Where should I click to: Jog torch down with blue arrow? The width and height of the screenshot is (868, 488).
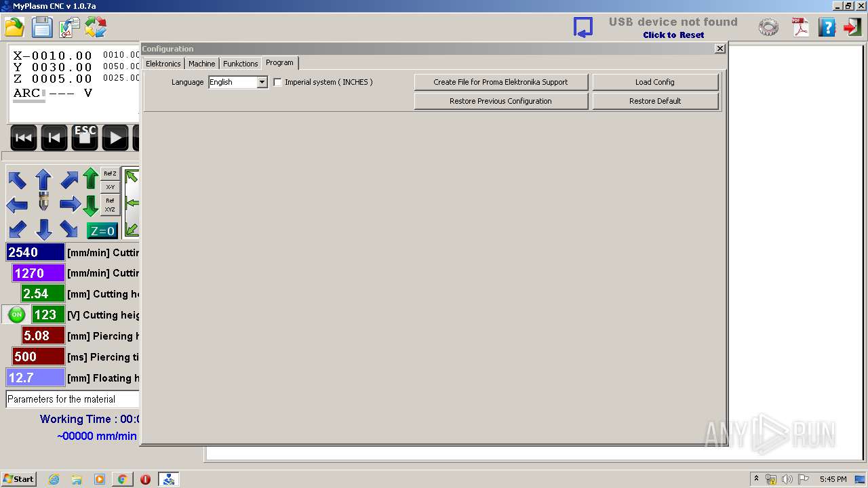[43, 230]
